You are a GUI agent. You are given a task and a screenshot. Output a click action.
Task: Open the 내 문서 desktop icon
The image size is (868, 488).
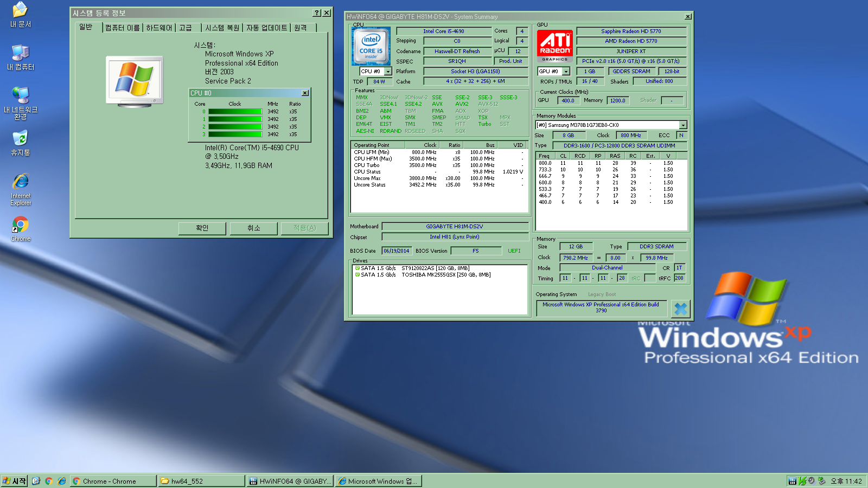(20, 15)
